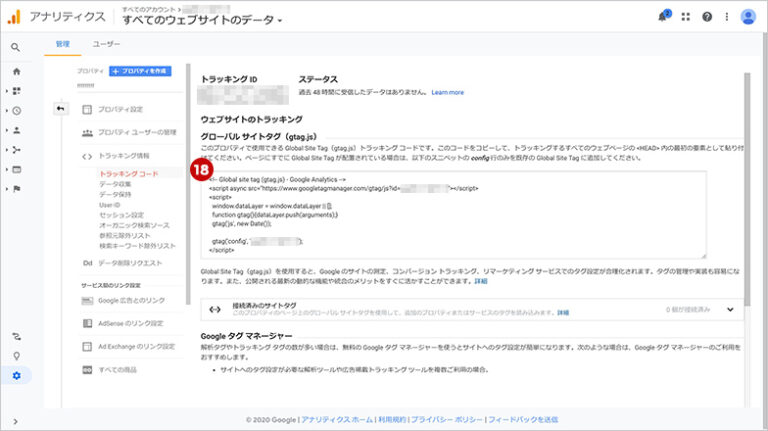Click the back arrow in property column

pyautogui.click(x=60, y=108)
